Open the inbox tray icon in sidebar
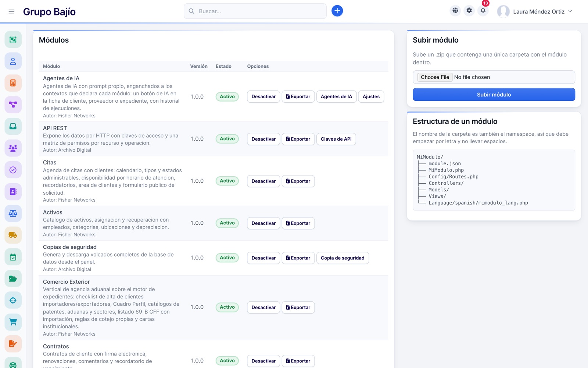This screenshot has width=588, height=368. (x=13, y=126)
